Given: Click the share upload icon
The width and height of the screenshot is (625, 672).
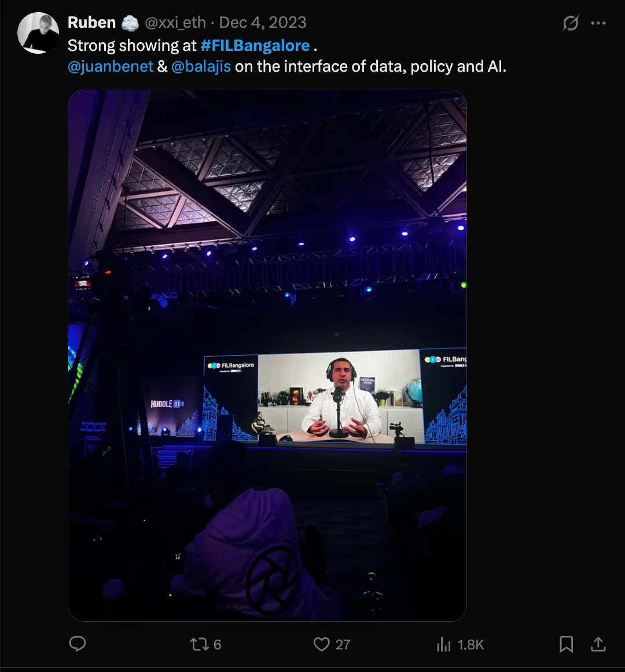Looking at the screenshot, I should tap(598, 644).
